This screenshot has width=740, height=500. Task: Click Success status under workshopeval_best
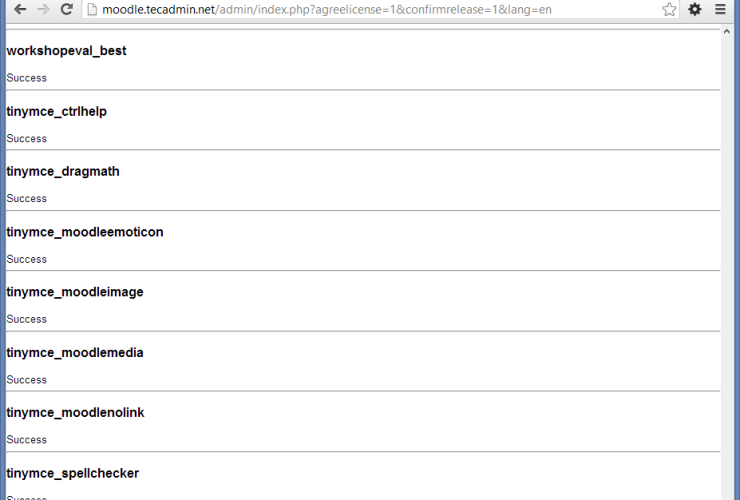pyautogui.click(x=27, y=78)
